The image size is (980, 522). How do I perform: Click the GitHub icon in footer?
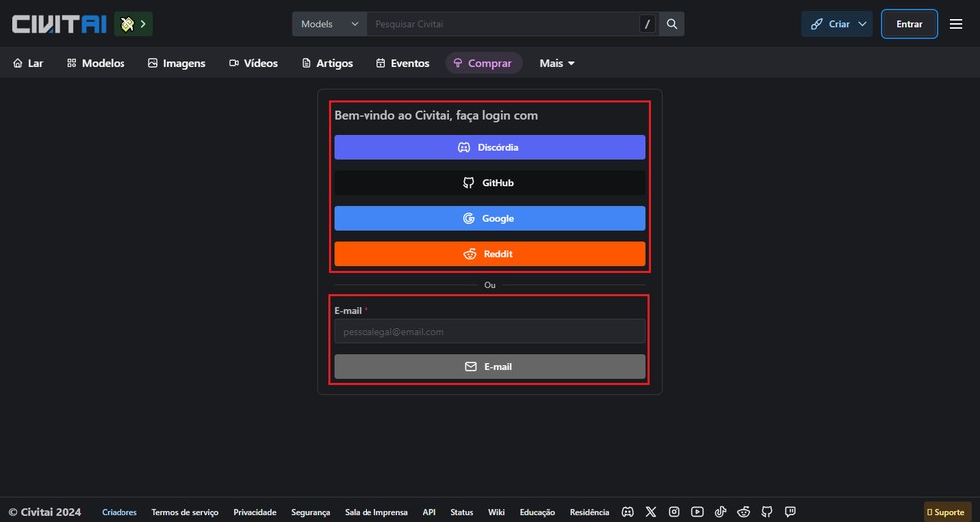click(767, 512)
